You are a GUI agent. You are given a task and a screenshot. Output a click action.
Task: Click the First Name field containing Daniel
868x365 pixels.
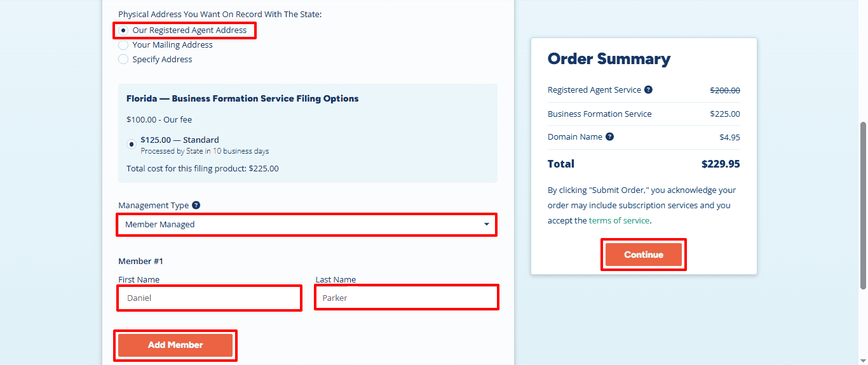210,298
